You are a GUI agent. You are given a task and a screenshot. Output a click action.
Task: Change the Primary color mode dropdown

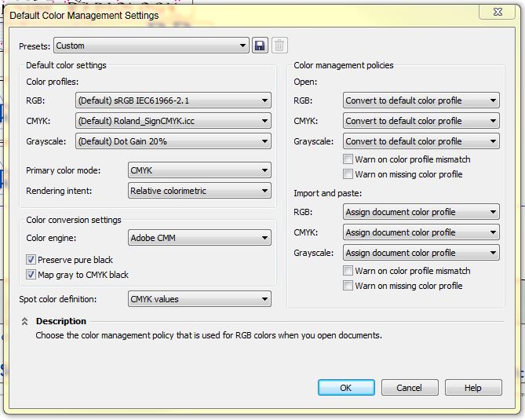pyautogui.click(x=199, y=170)
